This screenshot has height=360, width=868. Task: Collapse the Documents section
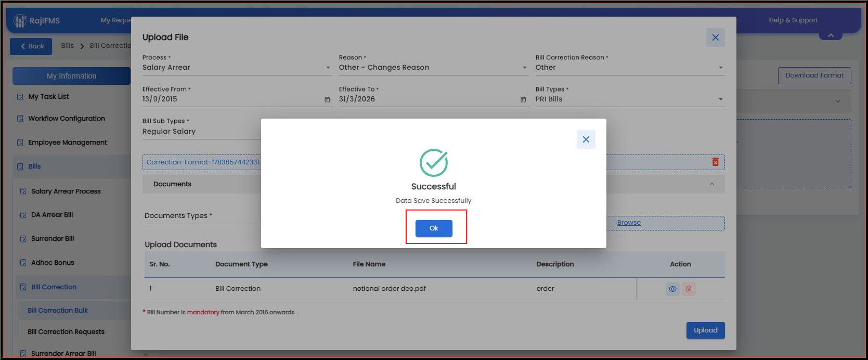click(712, 184)
